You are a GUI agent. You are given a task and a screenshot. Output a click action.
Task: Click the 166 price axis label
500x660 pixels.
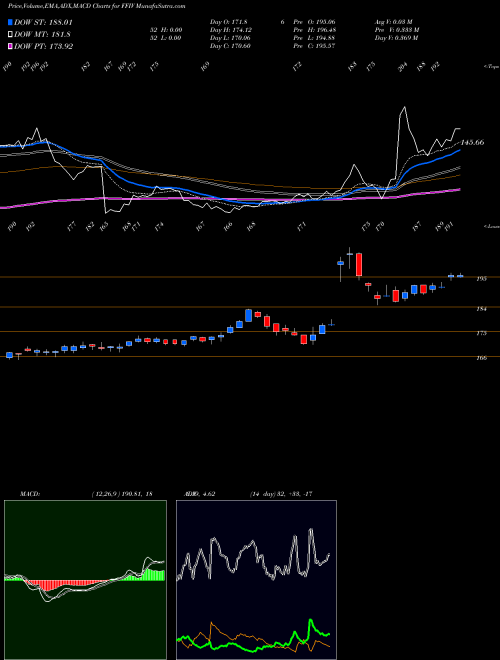click(x=482, y=358)
